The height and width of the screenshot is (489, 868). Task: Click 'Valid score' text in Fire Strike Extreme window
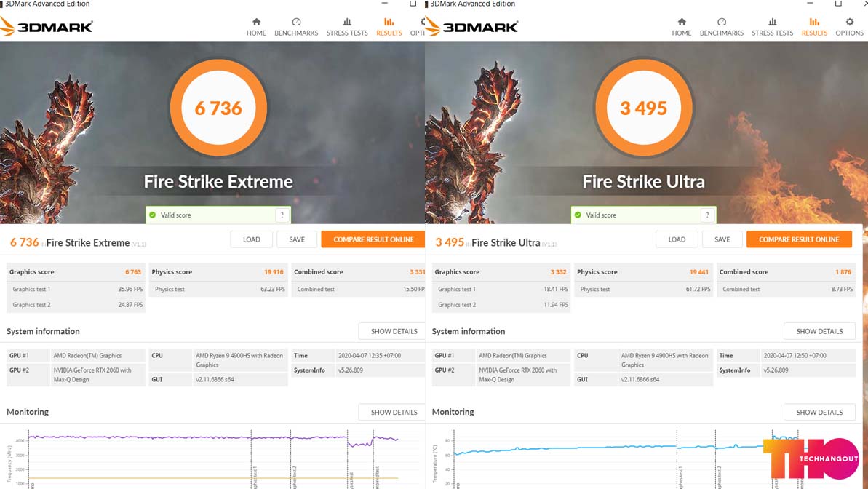click(x=175, y=215)
